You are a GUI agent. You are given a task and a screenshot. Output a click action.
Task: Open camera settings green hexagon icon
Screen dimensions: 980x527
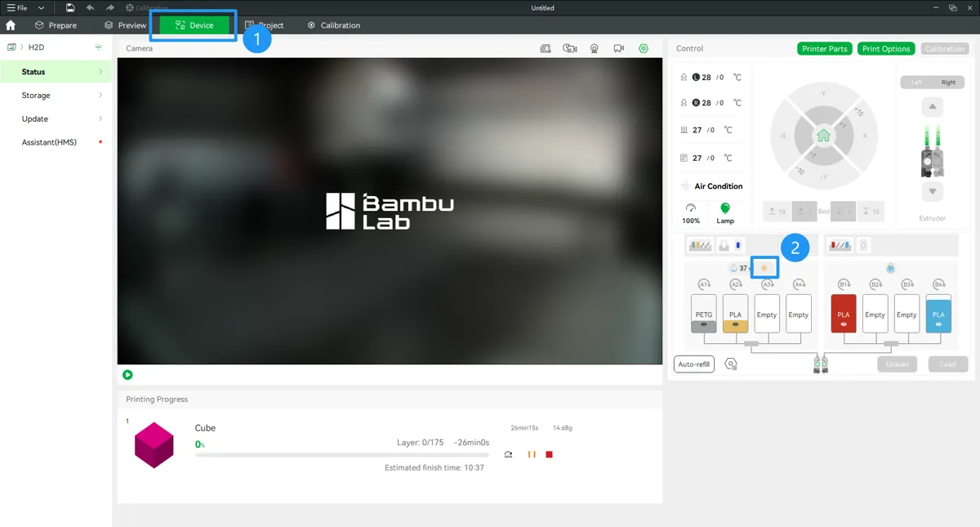pyautogui.click(x=644, y=48)
